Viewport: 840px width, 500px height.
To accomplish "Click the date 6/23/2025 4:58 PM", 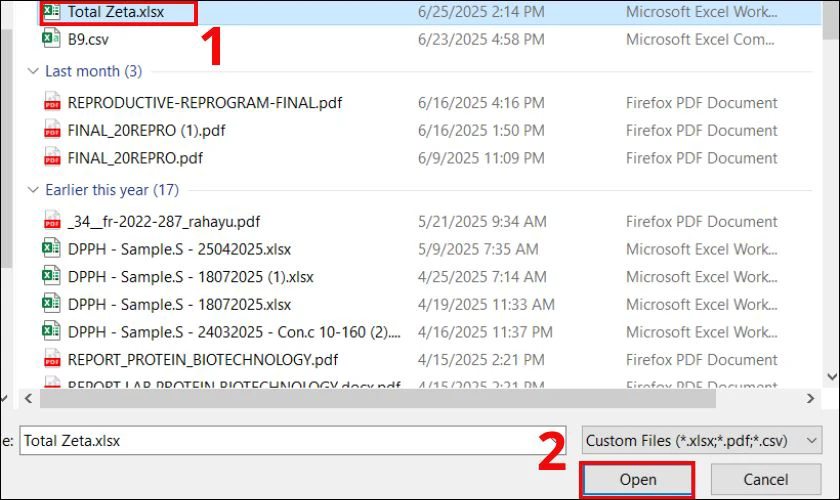I will [x=481, y=40].
